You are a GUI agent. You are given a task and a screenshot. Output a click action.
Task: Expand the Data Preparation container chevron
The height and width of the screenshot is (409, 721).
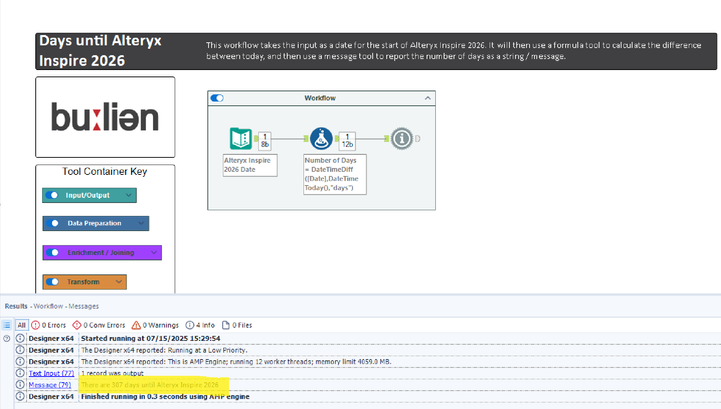click(141, 223)
